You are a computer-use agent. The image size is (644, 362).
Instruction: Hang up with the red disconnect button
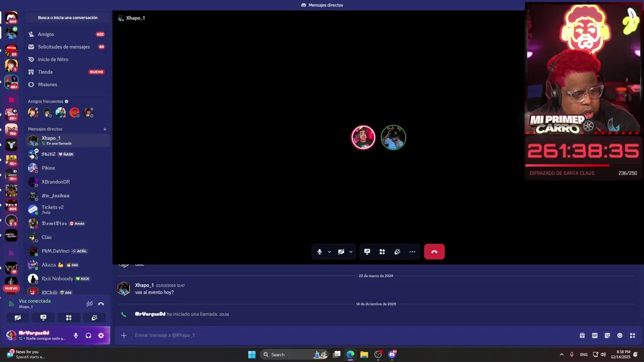coord(434,252)
